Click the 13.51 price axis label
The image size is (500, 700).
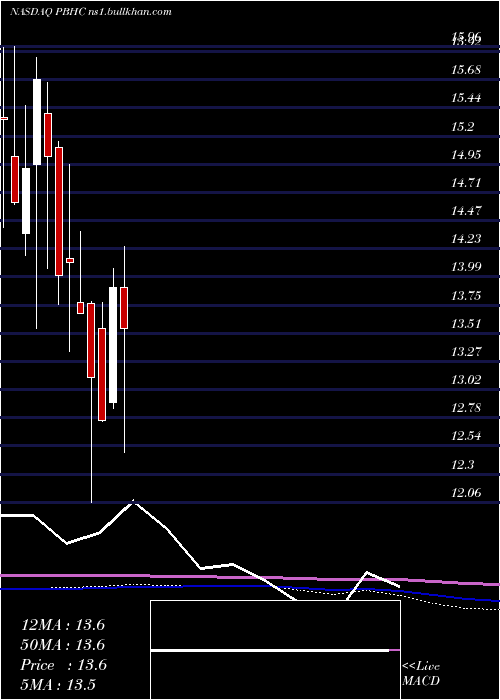[466, 324]
